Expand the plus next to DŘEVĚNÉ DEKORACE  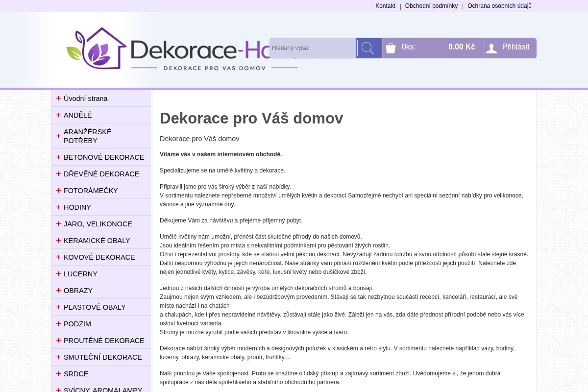(58, 174)
